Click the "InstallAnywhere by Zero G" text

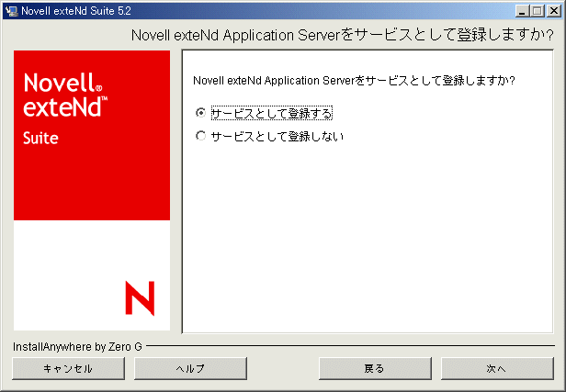[77, 347]
